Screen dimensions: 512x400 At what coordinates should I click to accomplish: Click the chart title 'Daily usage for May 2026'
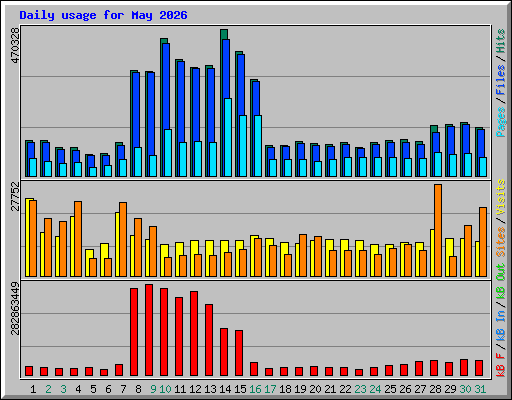[103, 15]
